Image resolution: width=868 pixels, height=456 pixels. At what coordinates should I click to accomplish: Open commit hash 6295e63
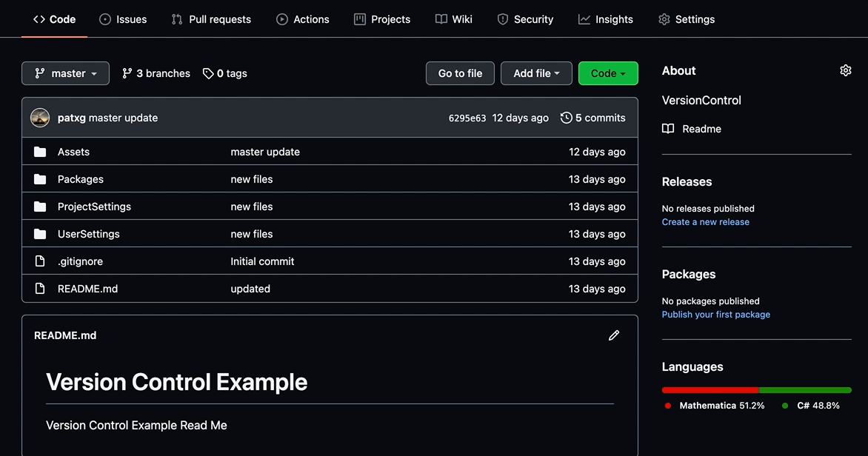click(x=467, y=118)
